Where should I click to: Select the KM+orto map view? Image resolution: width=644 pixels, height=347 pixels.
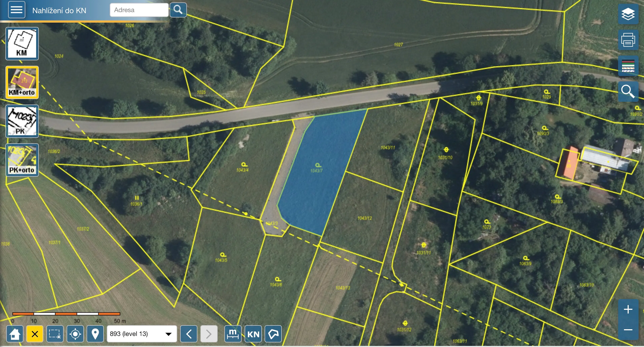[x=22, y=82]
